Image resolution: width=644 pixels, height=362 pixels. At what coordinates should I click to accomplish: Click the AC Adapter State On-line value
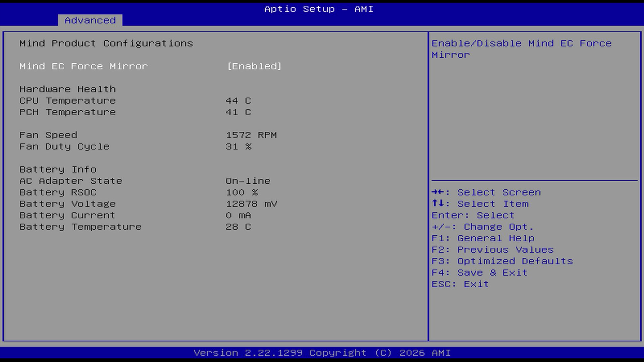click(x=248, y=181)
